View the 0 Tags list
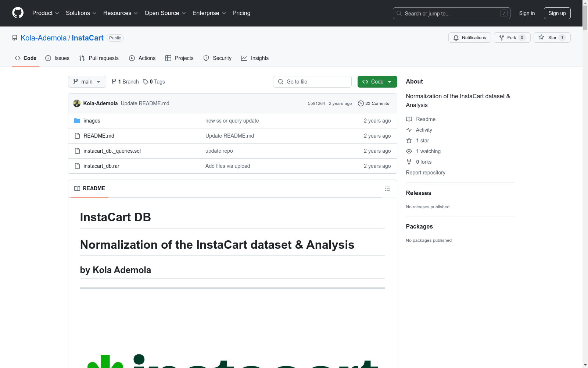Screen dimensions: 588x368 click(154, 82)
